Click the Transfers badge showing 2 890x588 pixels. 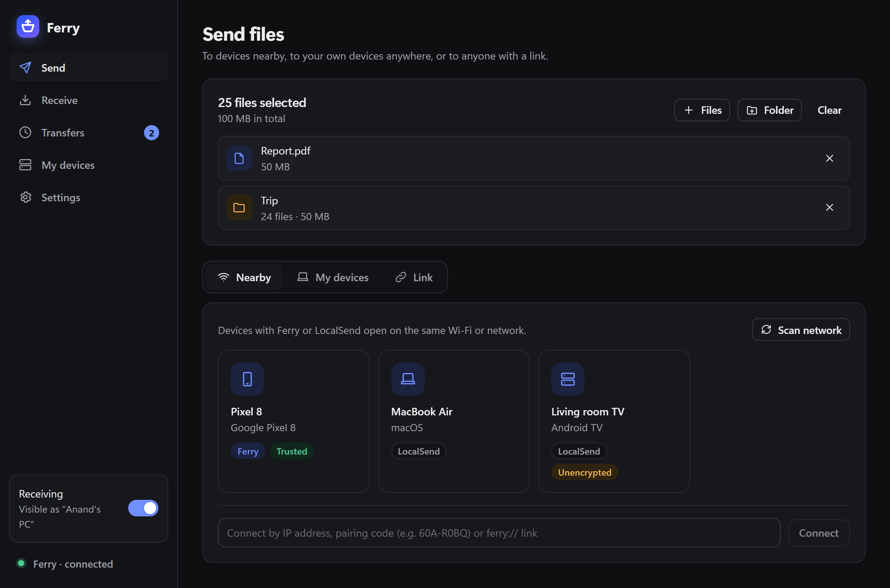(151, 133)
